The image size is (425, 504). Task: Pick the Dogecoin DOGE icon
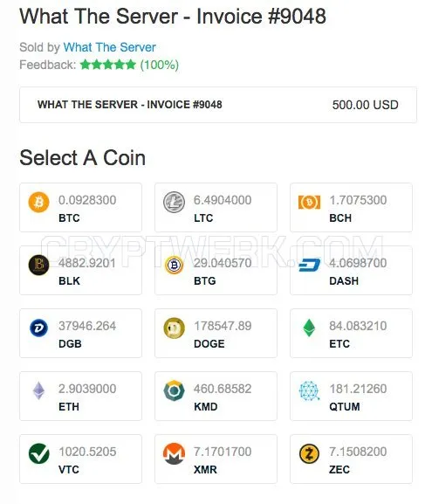point(174,328)
